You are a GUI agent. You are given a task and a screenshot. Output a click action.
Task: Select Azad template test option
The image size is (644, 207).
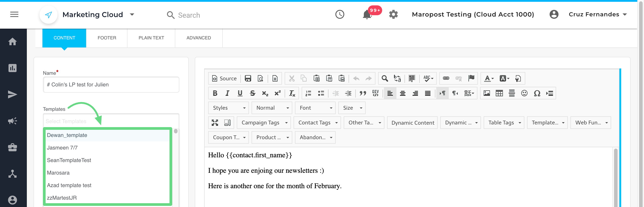(x=108, y=185)
